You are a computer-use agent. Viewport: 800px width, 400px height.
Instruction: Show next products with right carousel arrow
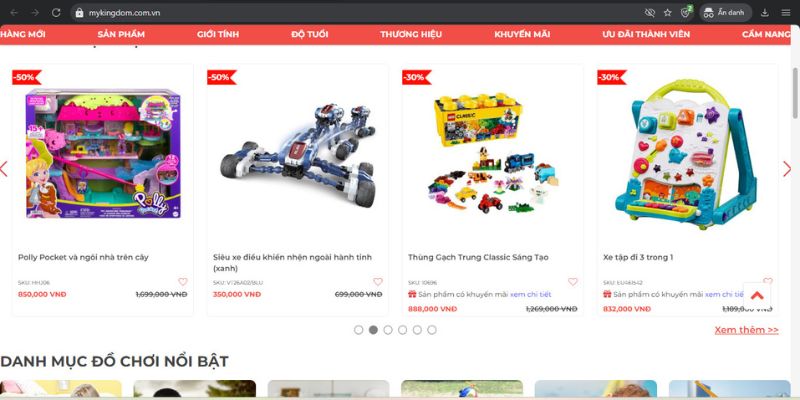pyautogui.click(x=787, y=169)
